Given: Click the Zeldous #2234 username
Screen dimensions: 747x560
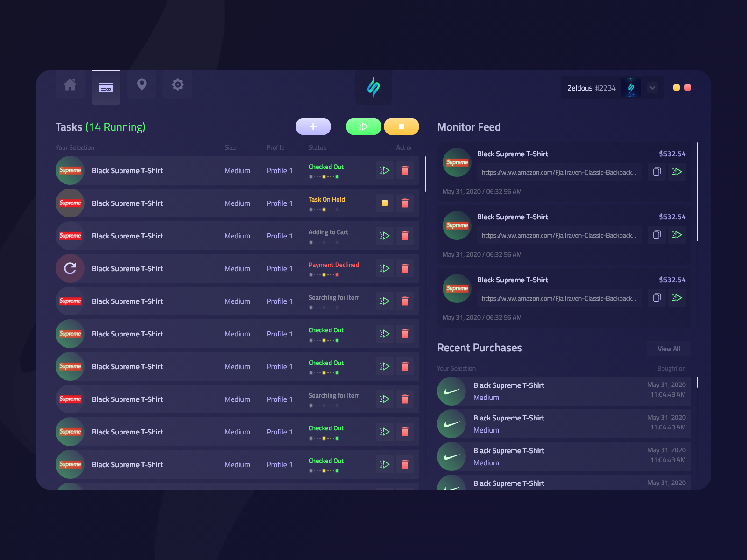Looking at the screenshot, I should (x=592, y=88).
